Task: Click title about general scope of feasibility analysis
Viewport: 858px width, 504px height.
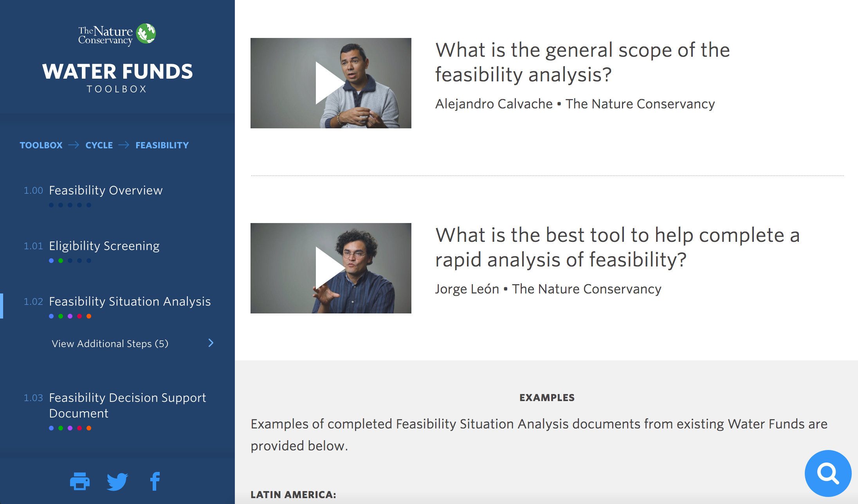Action: pos(582,62)
